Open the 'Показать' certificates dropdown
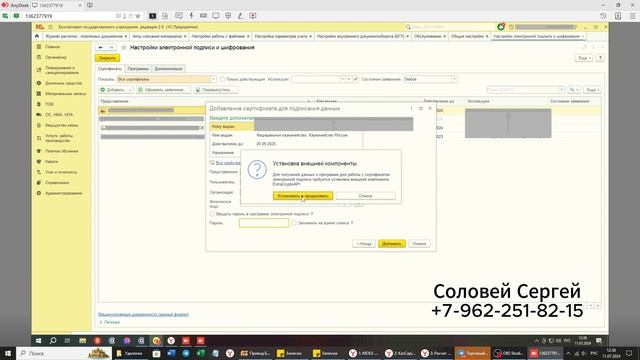The width and height of the screenshot is (640, 360). point(213,79)
